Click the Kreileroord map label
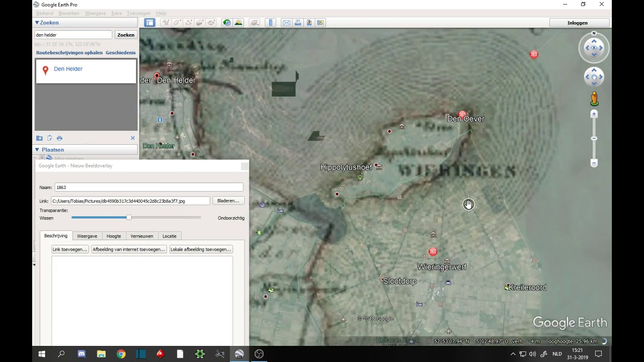 [x=527, y=288]
